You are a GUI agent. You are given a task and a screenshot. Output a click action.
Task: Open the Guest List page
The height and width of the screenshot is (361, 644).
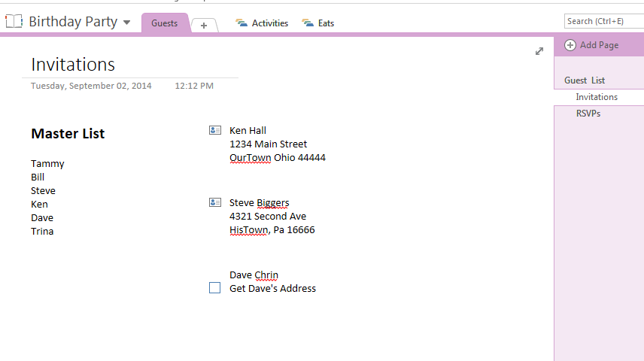tap(585, 80)
